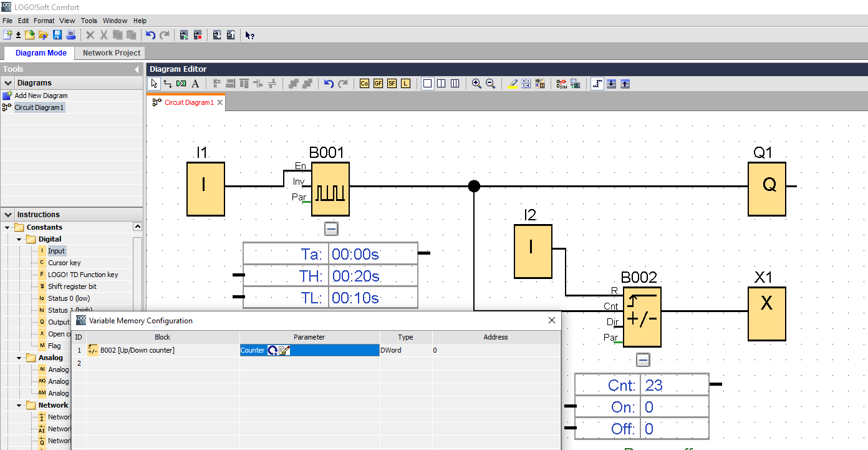Collapse the Tools panel with arrow
This screenshot has height=450, width=868.
[137, 69]
